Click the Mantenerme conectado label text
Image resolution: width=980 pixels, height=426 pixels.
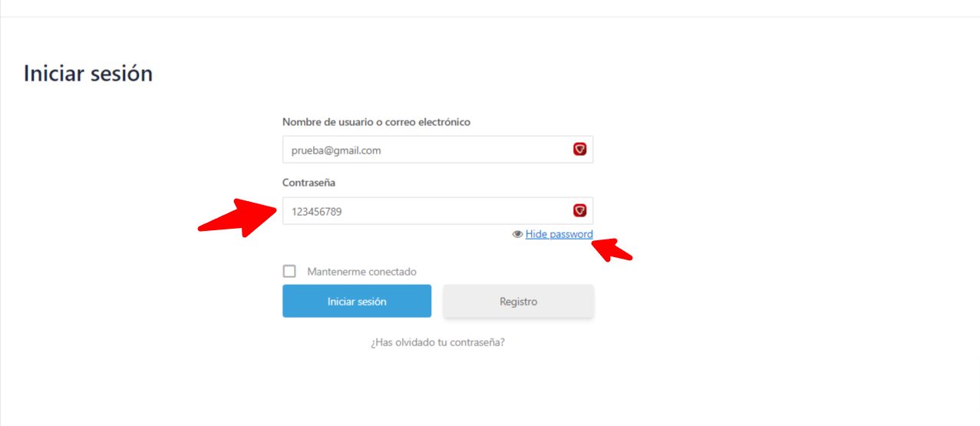click(361, 272)
